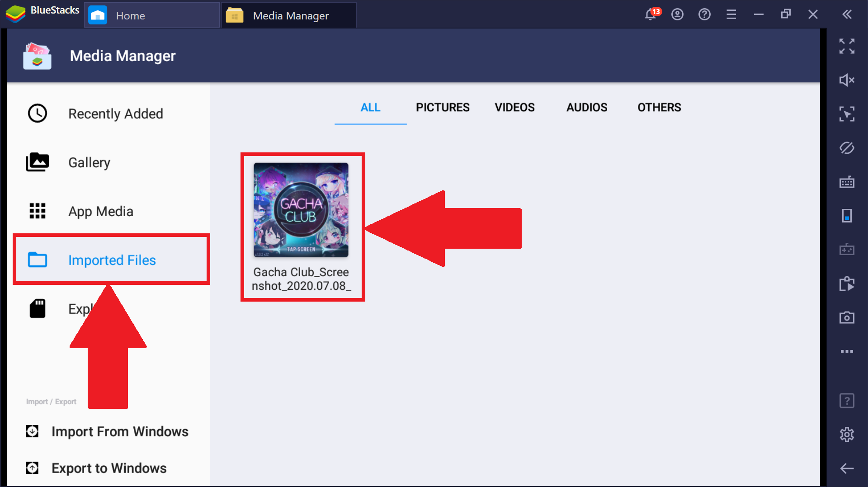The image size is (868, 487).
Task: Click the Imported Files folder icon
Action: click(38, 260)
